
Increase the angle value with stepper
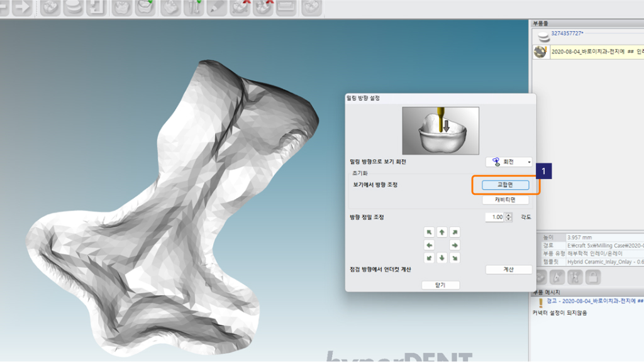(x=508, y=215)
